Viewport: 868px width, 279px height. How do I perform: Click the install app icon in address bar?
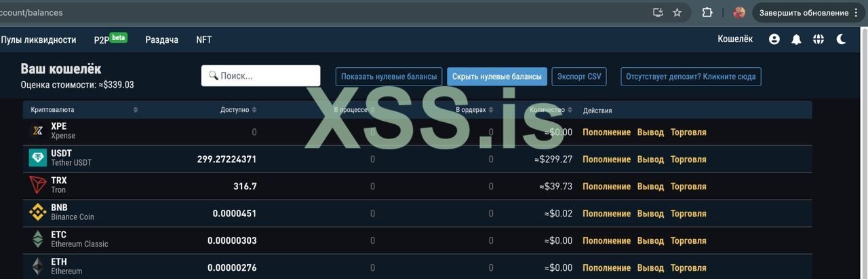pyautogui.click(x=657, y=12)
